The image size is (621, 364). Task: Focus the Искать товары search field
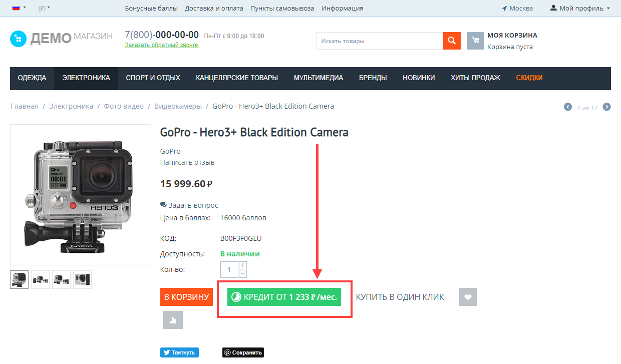point(380,41)
